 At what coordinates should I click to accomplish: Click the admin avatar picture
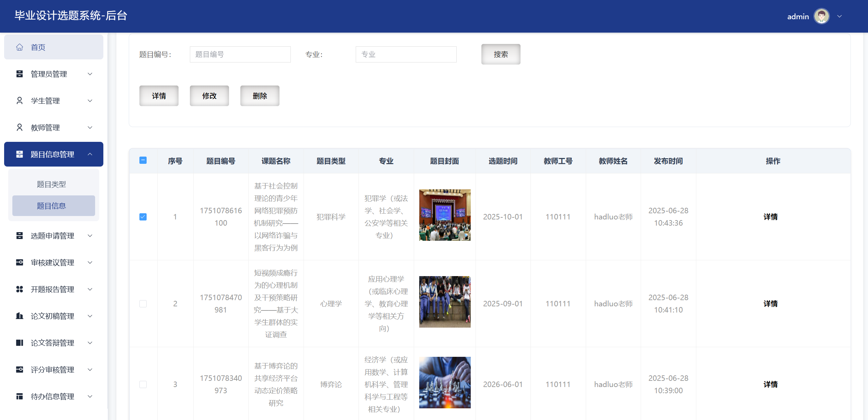pos(821,16)
